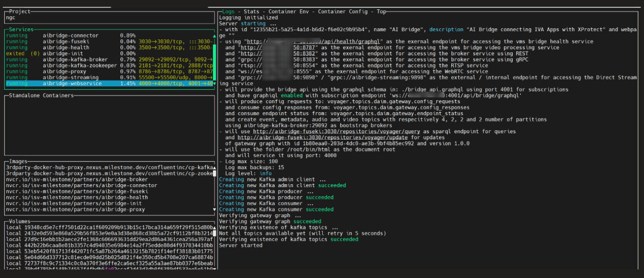Click the Services panel green scrollbar
This screenshot has height=278, width=644.
215,57
